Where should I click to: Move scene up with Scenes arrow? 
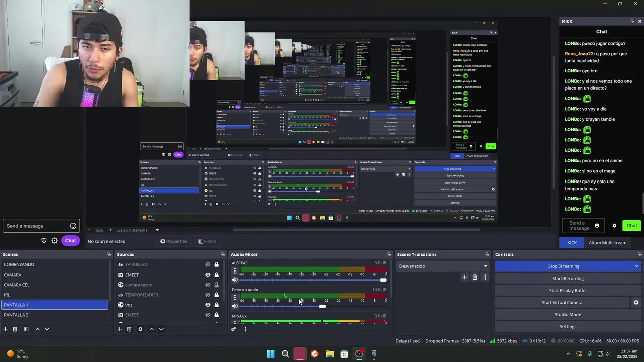point(37,329)
